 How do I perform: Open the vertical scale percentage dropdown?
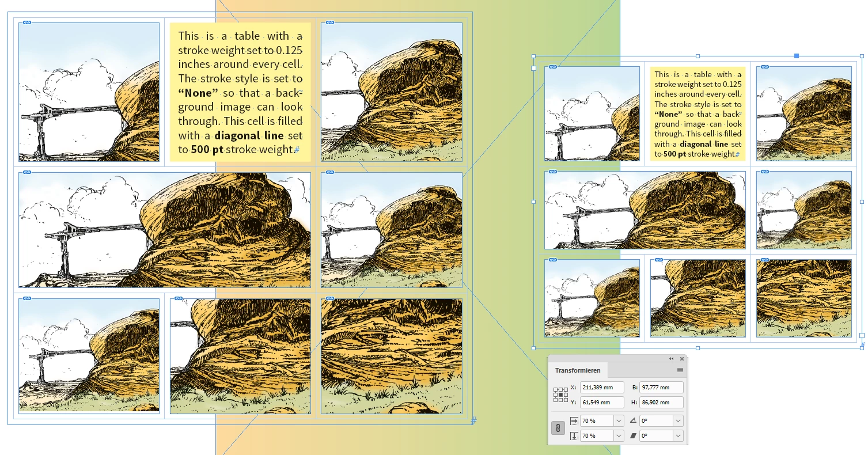click(619, 436)
